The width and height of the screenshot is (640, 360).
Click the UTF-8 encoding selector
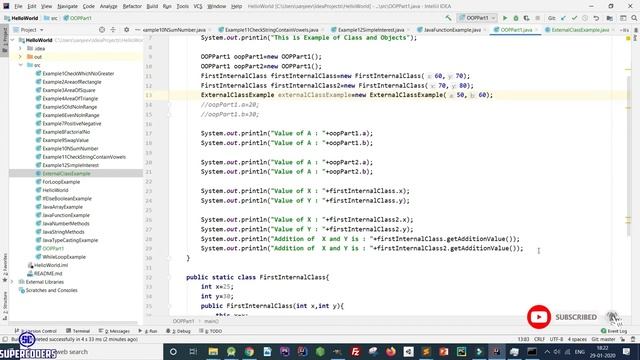[556, 339]
